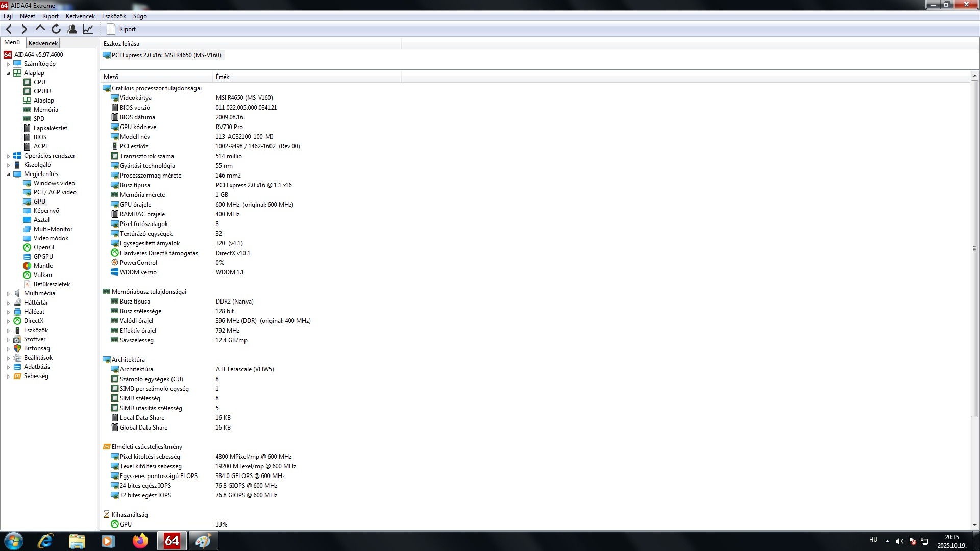980x551 pixels.
Task: Switch to the Kedvencek tab
Action: (43, 43)
